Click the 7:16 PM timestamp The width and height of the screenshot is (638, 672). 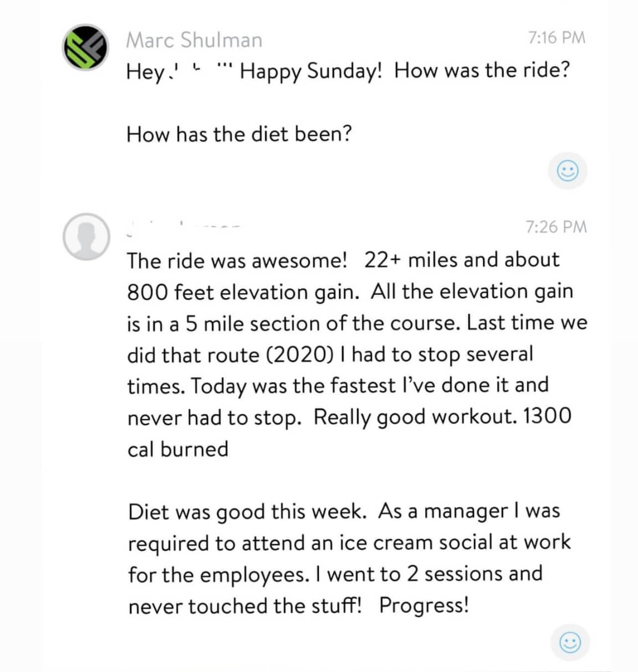tap(557, 38)
